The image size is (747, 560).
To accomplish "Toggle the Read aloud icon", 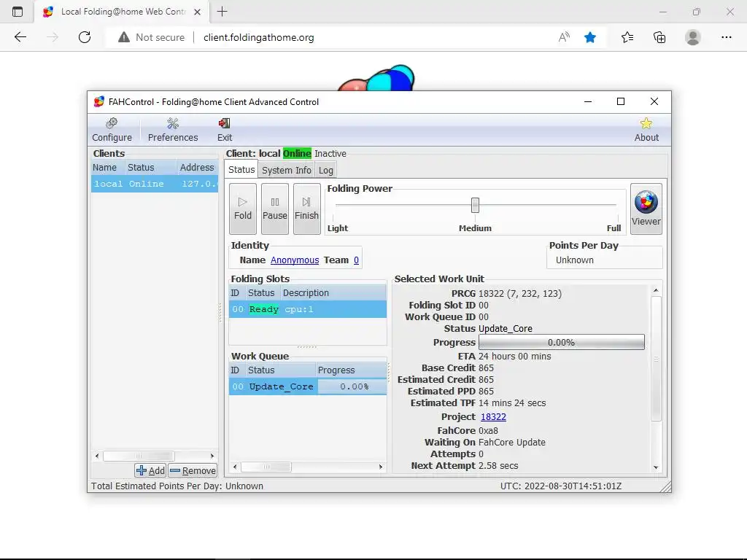I will tap(564, 37).
